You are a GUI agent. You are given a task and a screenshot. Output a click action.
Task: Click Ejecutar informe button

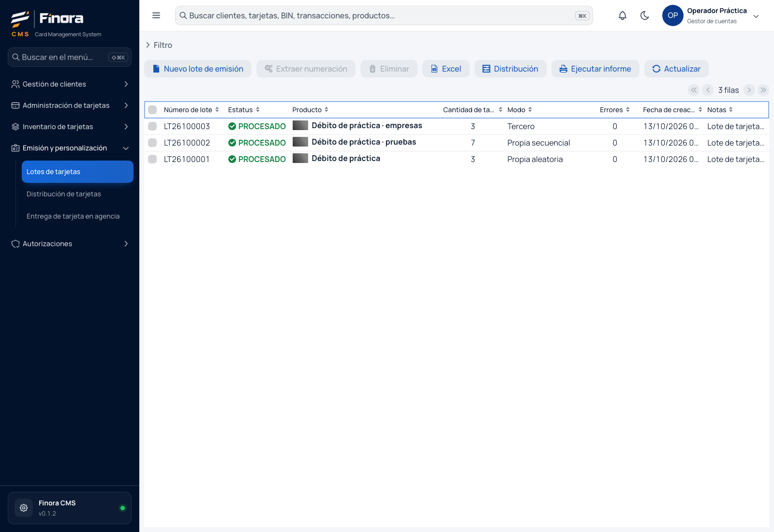[x=595, y=69]
